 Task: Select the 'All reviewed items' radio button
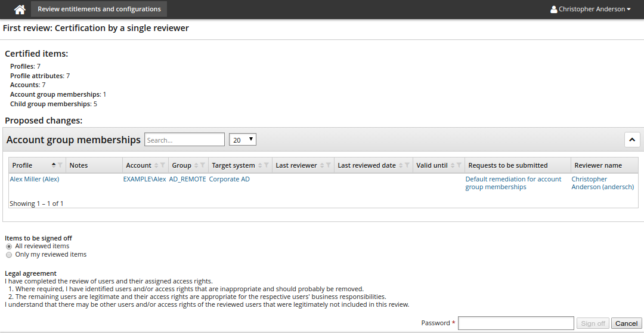[x=9, y=246]
